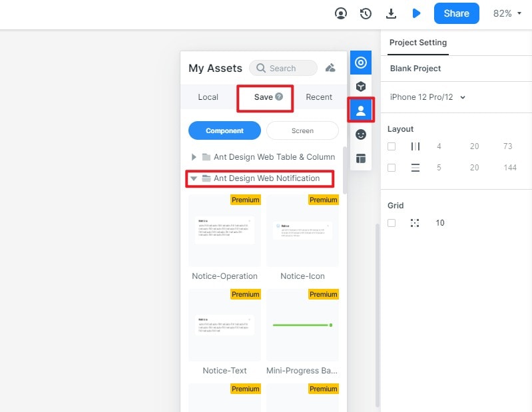Click Premium badge on Notice-Operation
Image resolution: width=532 pixels, height=412 pixels.
(x=245, y=200)
